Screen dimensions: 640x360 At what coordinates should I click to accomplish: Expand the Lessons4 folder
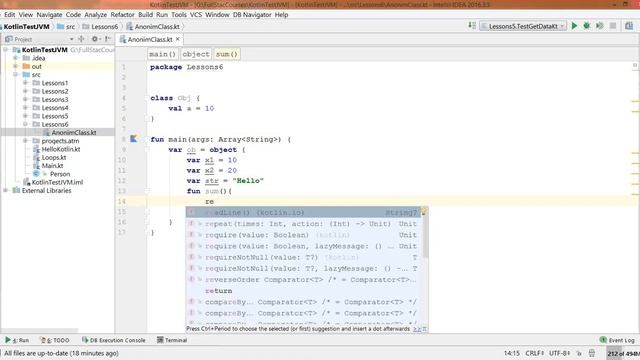pyautogui.click(x=25, y=108)
